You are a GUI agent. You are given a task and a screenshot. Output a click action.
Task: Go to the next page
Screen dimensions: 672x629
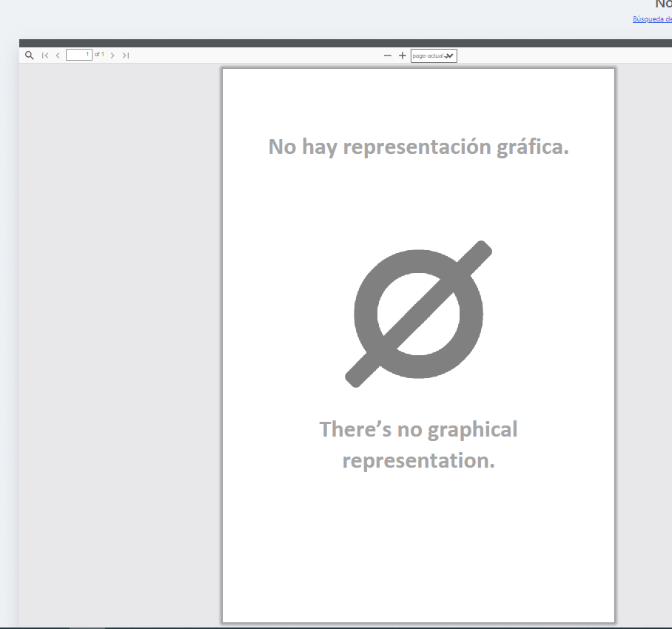(x=112, y=55)
